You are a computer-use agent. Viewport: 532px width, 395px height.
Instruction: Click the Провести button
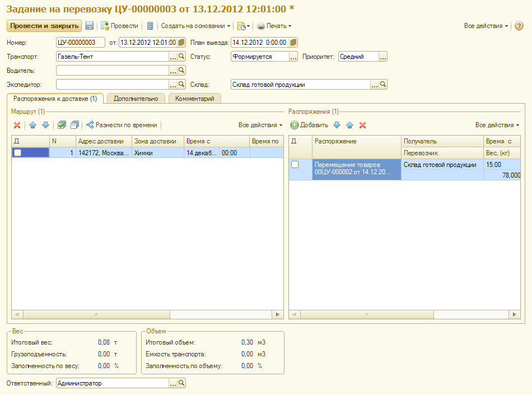click(x=119, y=26)
